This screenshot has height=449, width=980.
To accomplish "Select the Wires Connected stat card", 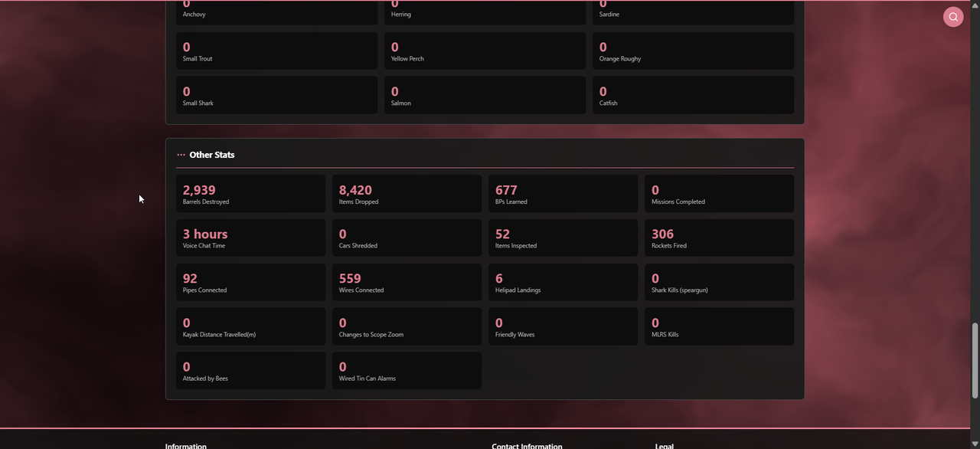I will click(x=407, y=282).
